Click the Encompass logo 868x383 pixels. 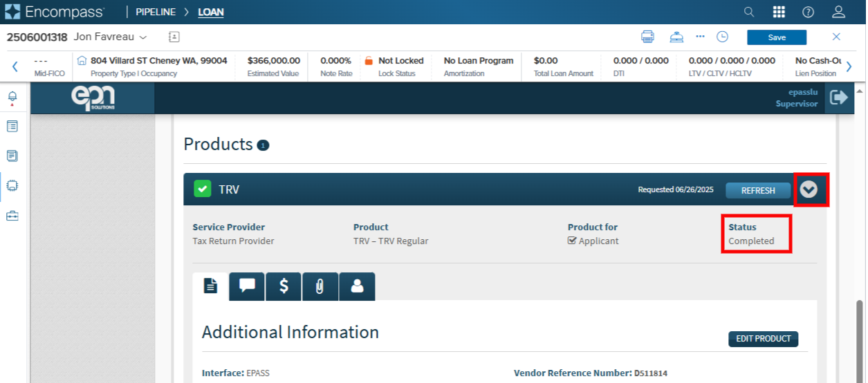point(54,12)
